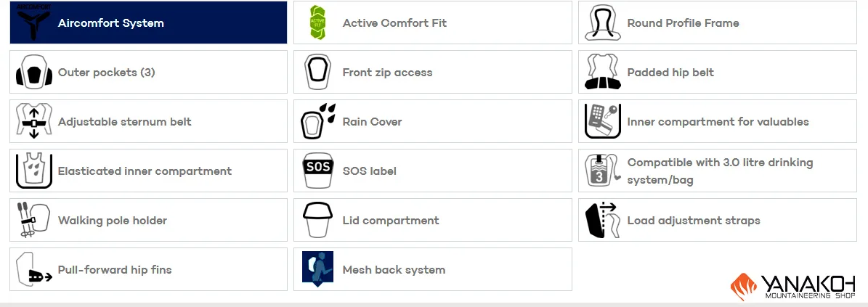This screenshot has width=868, height=307.
Task: Click the Padded hip belt icon
Action: coord(603,72)
